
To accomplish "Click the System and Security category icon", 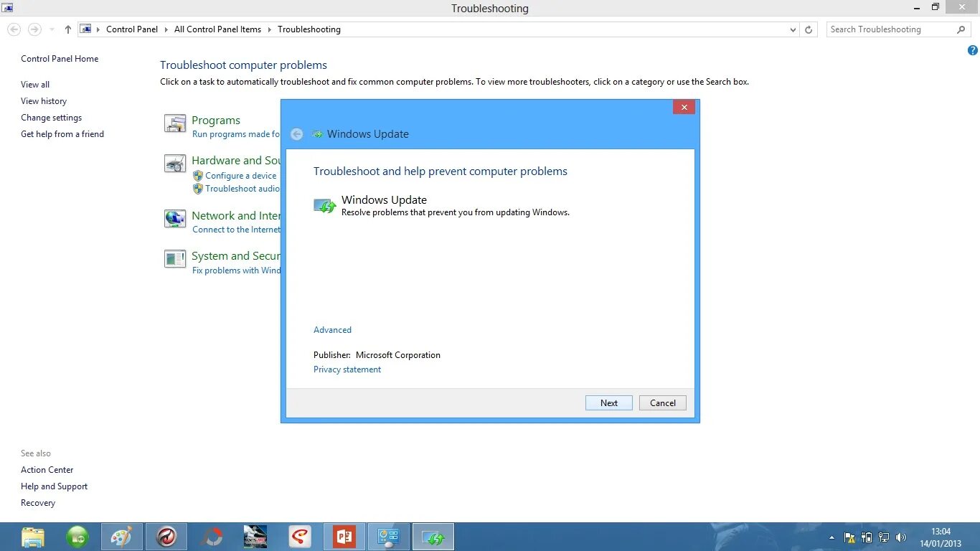I will click(175, 259).
